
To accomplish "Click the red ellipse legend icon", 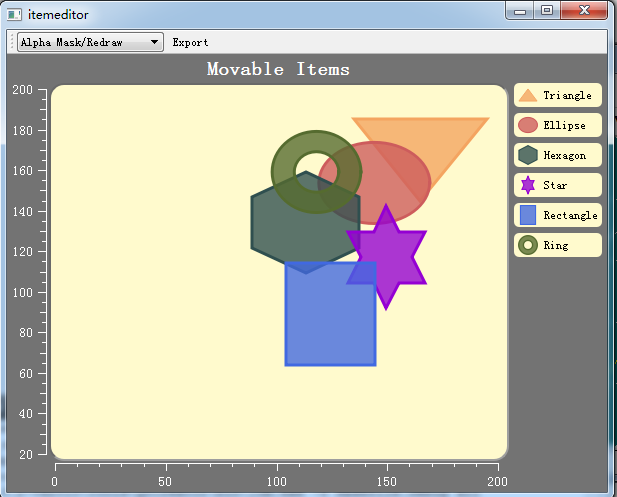I will (x=528, y=125).
